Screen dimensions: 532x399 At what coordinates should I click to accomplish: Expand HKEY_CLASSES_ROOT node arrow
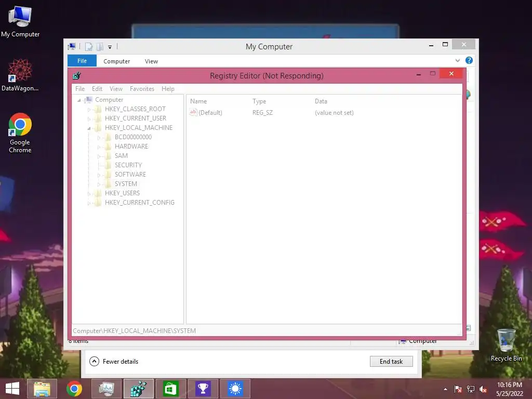[x=89, y=109]
